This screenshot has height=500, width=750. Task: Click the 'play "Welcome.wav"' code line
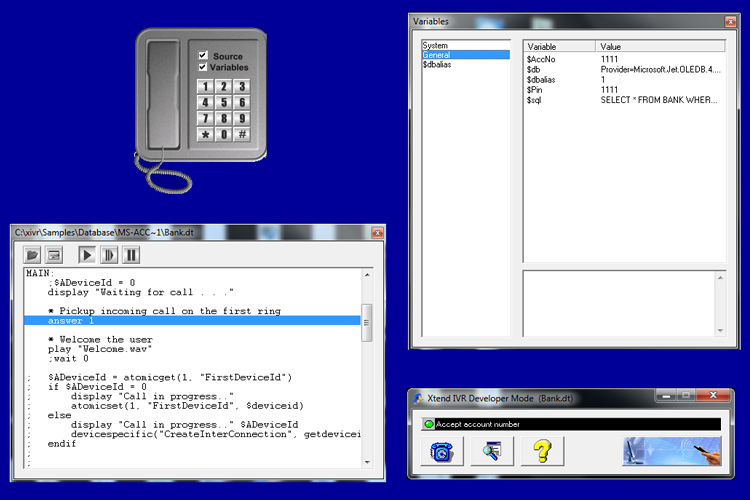(x=100, y=349)
